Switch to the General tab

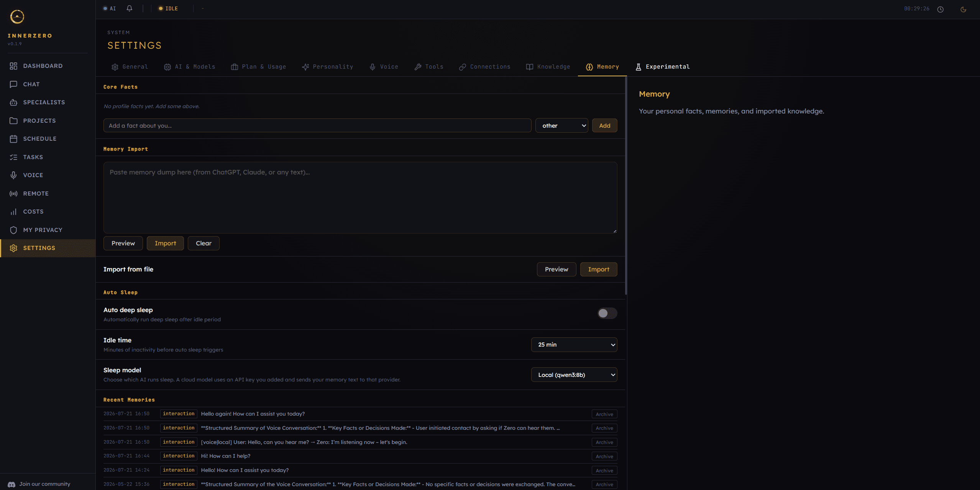coord(130,67)
